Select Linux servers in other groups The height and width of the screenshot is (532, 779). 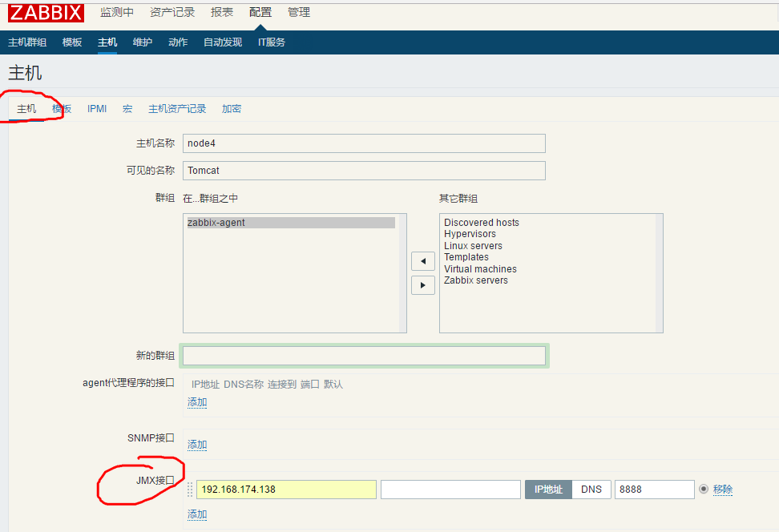(x=473, y=246)
